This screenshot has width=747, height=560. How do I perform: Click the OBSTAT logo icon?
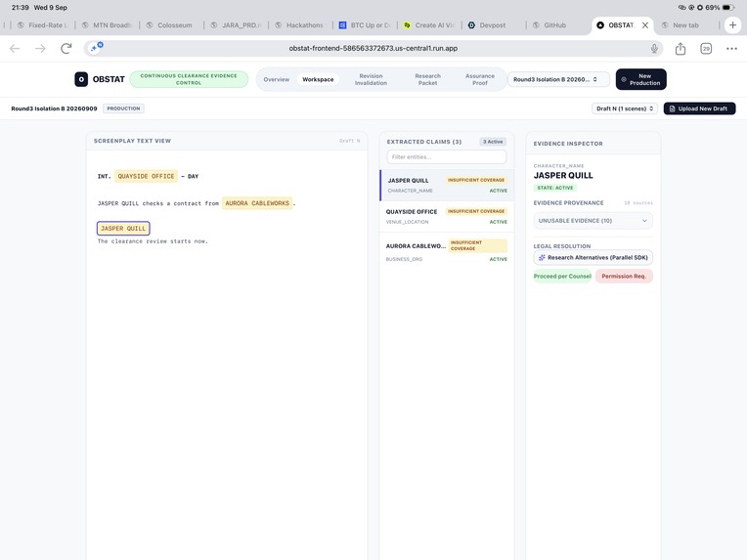click(81, 79)
